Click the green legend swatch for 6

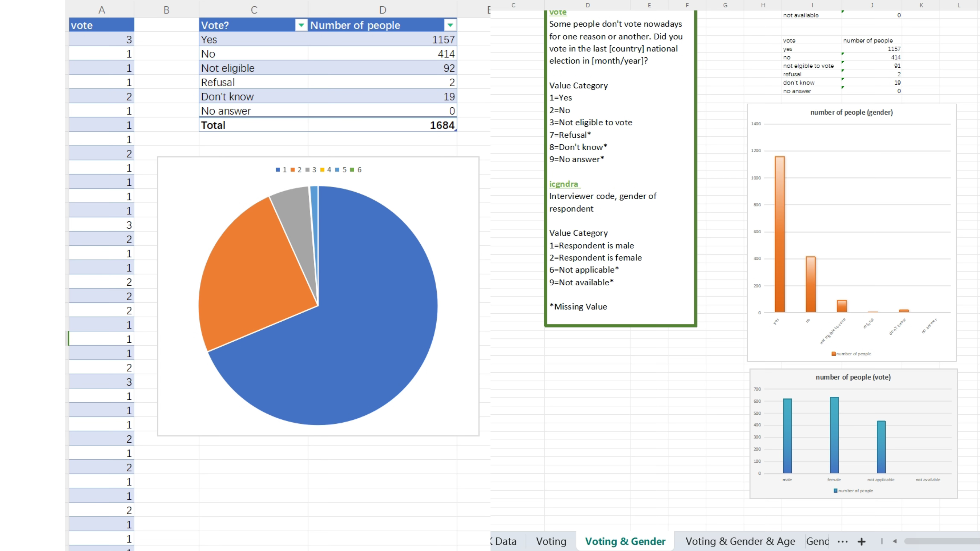click(x=352, y=170)
